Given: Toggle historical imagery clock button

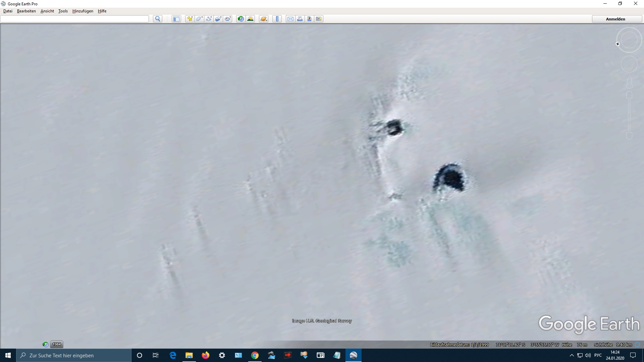Looking at the screenshot, I should pos(240,19).
